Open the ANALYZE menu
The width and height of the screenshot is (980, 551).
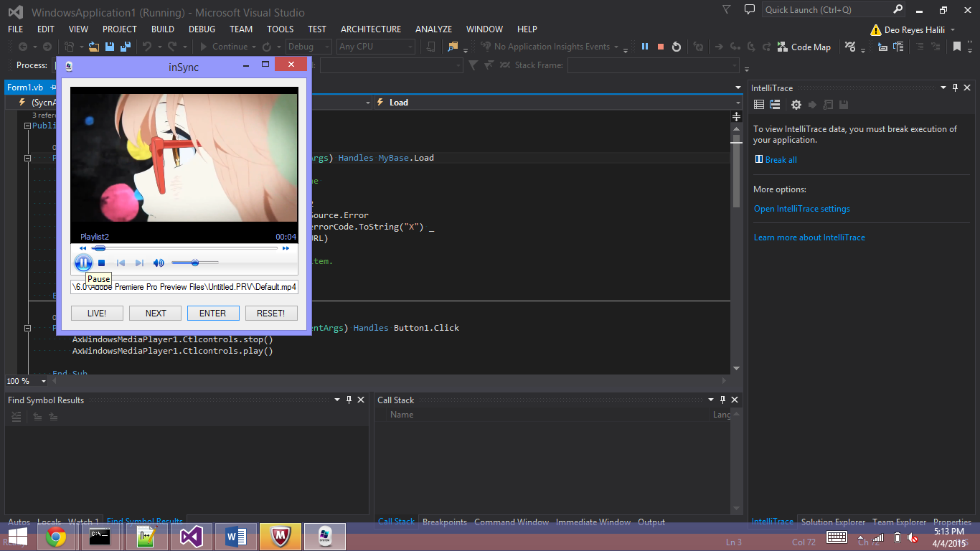(433, 29)
